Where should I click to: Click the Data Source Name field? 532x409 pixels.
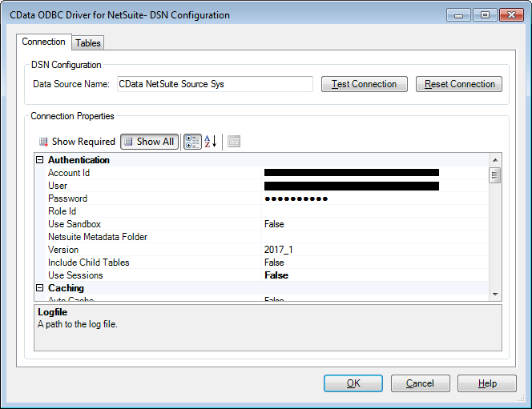point(214,84)
